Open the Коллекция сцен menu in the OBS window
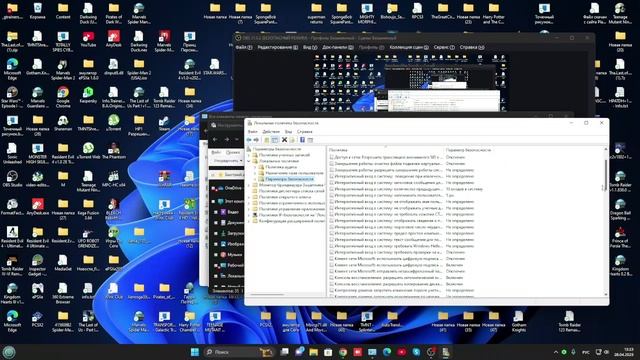The image size is (640, 360). pos(409,47)
